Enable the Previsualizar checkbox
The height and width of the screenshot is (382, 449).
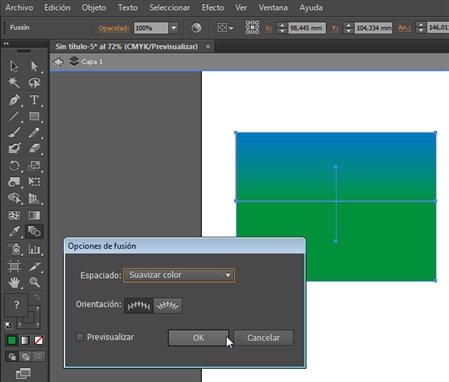coord(80,337)
